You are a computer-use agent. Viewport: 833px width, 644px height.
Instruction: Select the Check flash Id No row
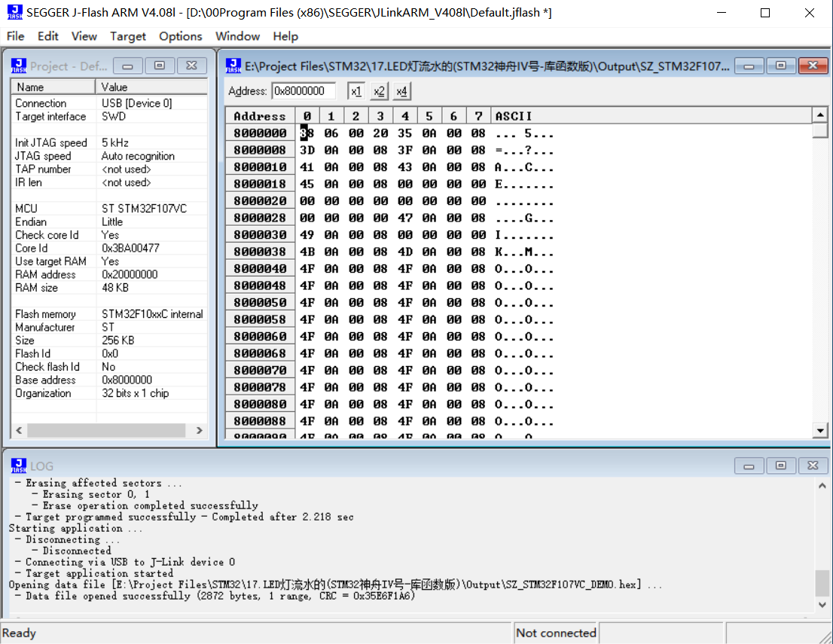pos(109,367)
